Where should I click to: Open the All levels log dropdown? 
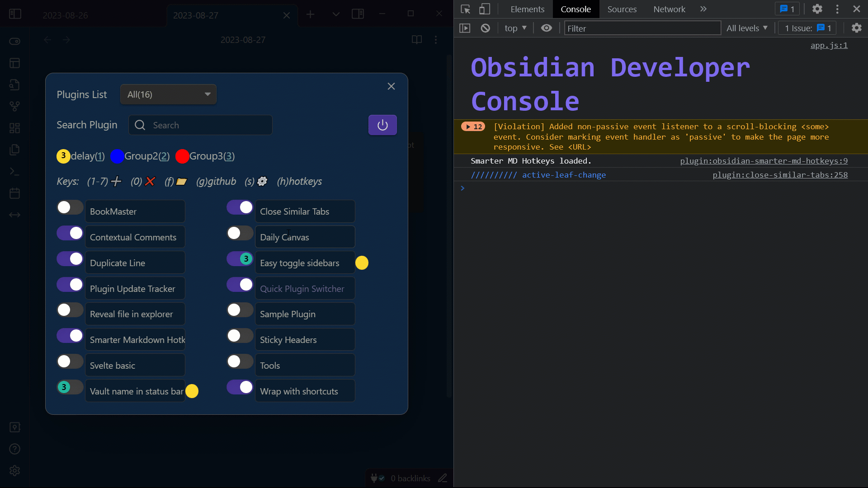(x=747, y=28)
